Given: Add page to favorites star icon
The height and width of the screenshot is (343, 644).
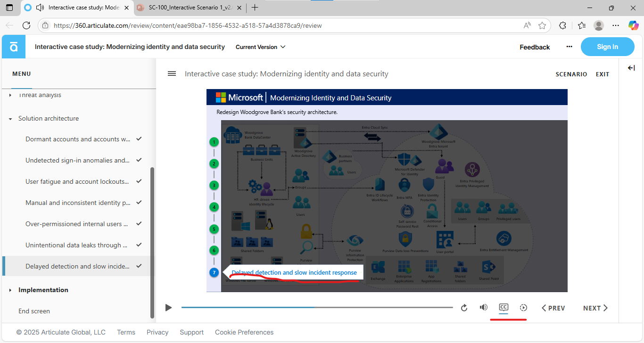Looking at the screenshot, I should click(x=542, y=25).
